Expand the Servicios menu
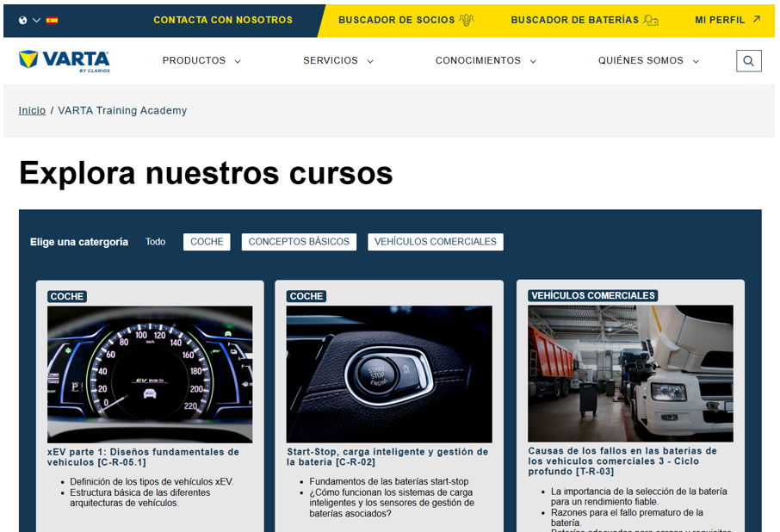Image resolution: width=780 pixels, height=532 pixels. [x=337, y=61]
